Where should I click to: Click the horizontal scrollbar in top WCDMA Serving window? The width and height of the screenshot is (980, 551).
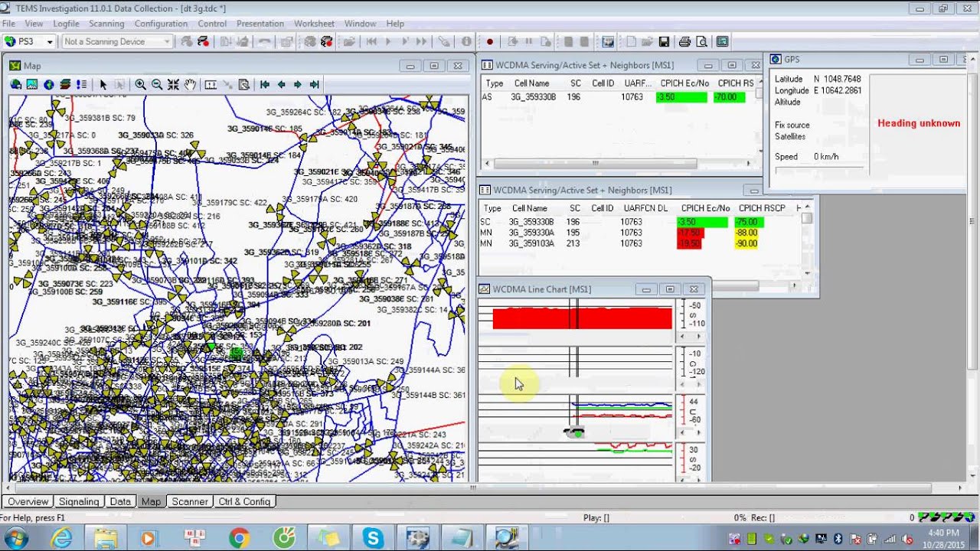pos(596,163)
